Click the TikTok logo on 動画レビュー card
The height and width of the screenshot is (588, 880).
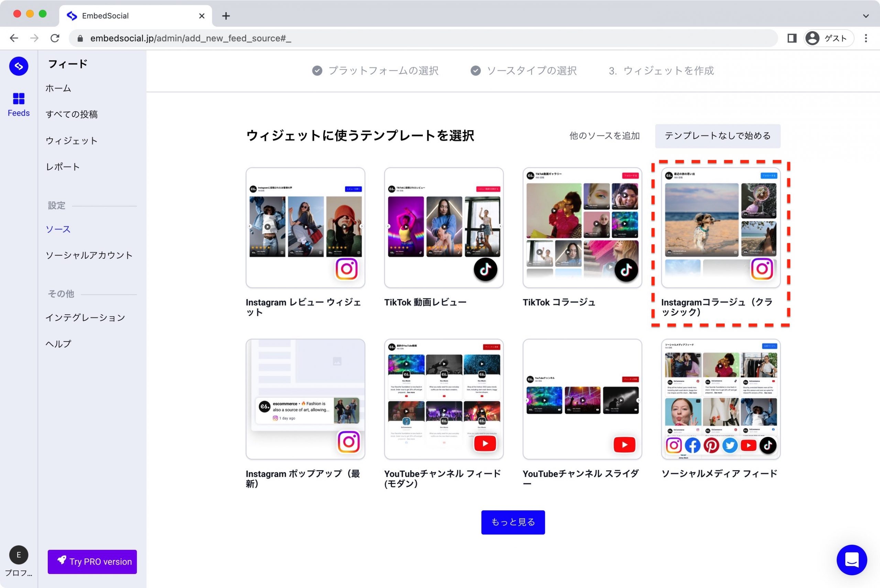[x=485, y=269]
